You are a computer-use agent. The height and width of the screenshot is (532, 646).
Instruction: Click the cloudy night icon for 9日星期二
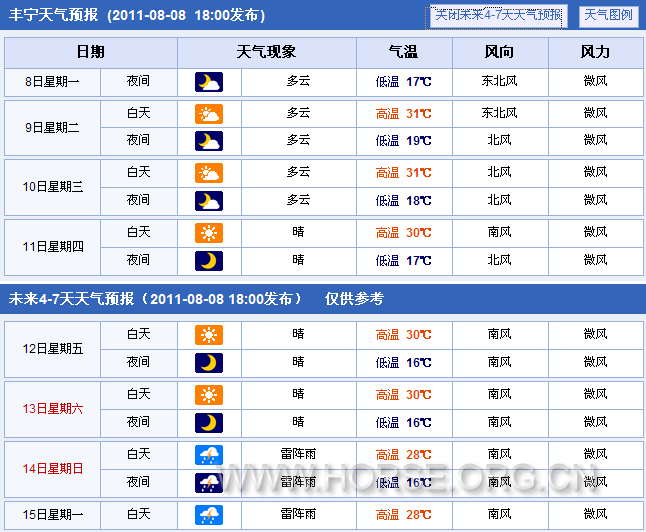[209, 141]
